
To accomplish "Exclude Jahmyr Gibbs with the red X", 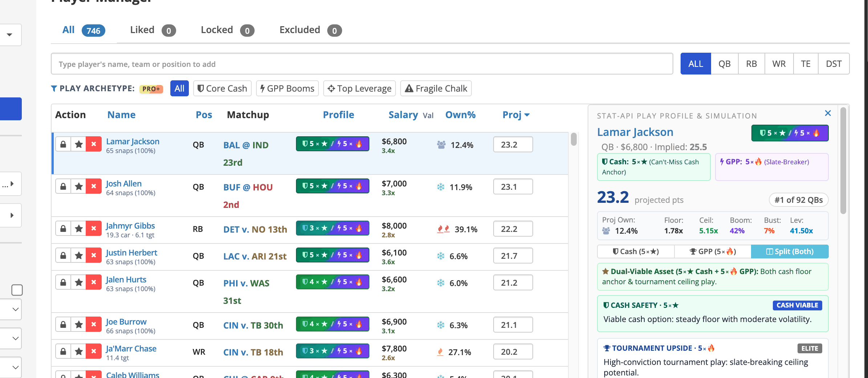I will pyautogui.click(x=94, y=229).
